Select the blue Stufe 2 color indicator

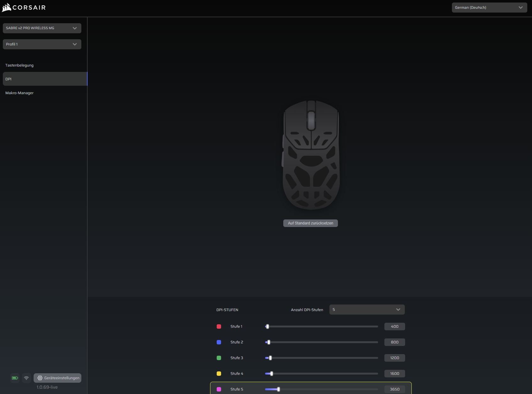pyautogui.click(x=219, y=342)
